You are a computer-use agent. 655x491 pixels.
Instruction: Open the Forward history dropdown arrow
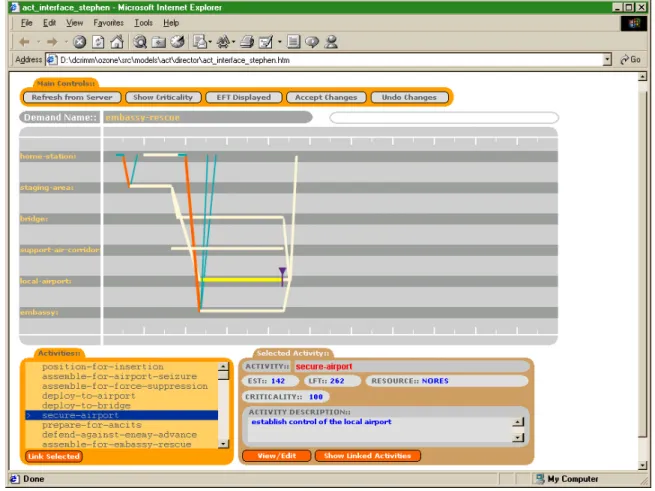(x=66, y=42)
